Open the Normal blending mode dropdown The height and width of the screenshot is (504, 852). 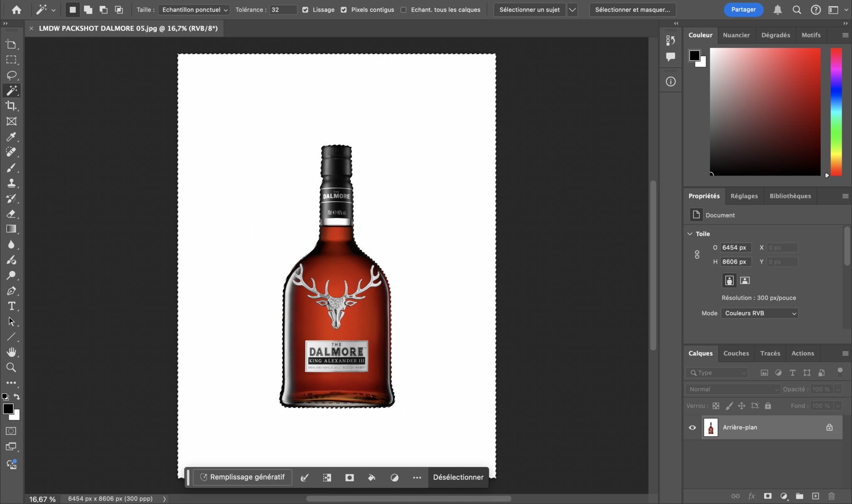pyautogui.click(x=733, y=389)
